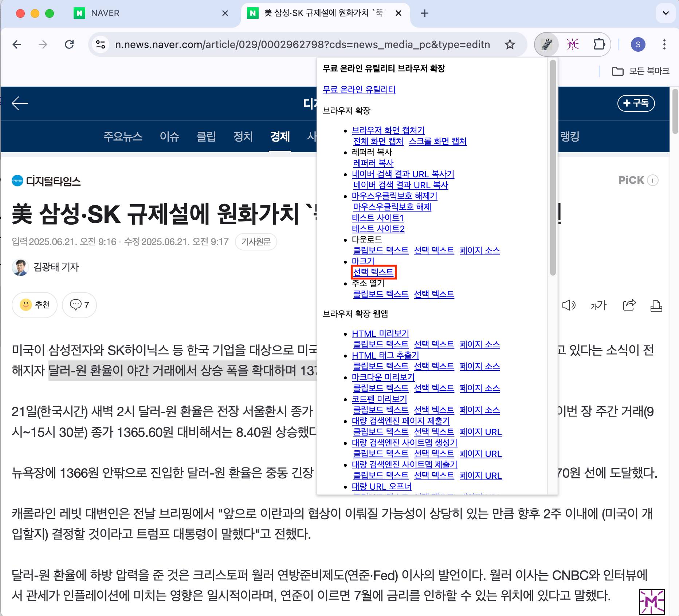This screenshot has height=616, width=679.
Task: Open the purple M extension icon
Action: 572,44
